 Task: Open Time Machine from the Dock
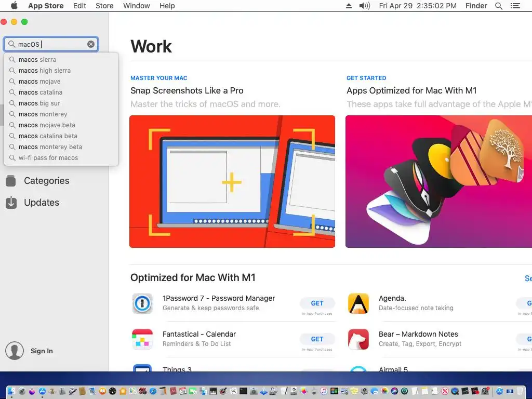click(404, 391)
